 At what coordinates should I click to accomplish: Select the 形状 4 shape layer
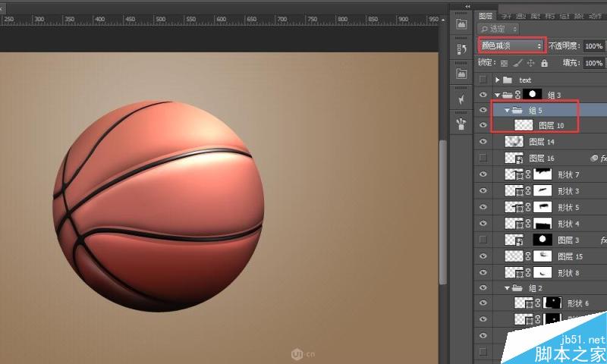click(549, 224)
